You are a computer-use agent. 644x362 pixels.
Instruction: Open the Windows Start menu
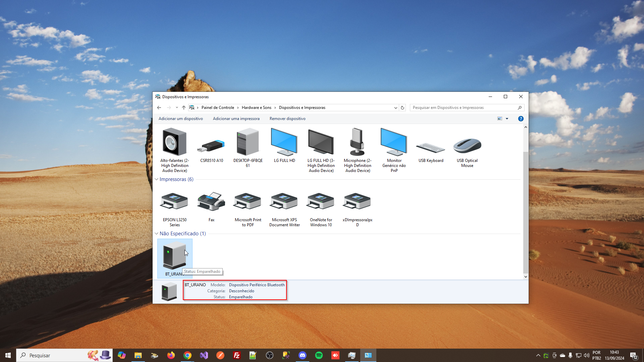(8, 355)
